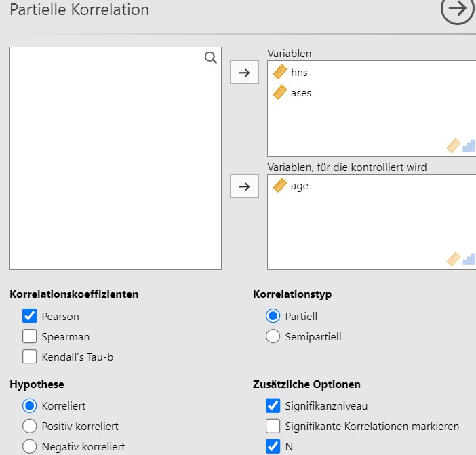
Task: Enable Kendall's Tau-b checkbox
Action: 29,357
